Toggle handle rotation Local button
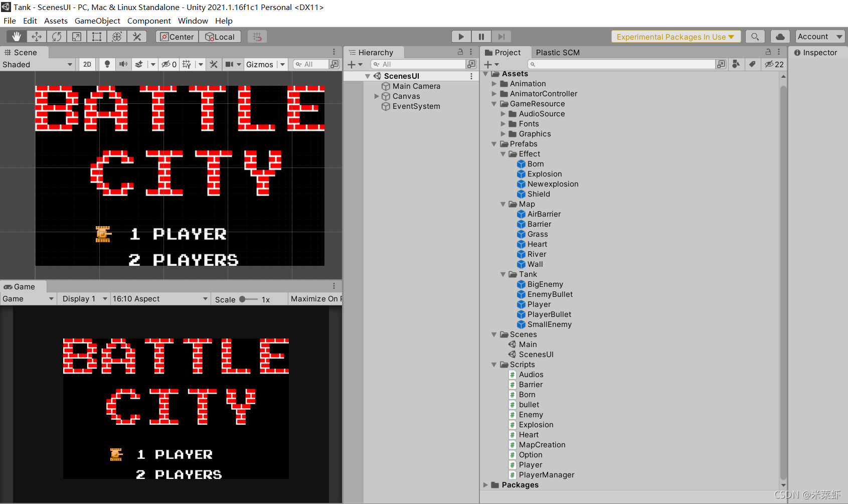This screenshot has width=848, height=504. point(220,37)
